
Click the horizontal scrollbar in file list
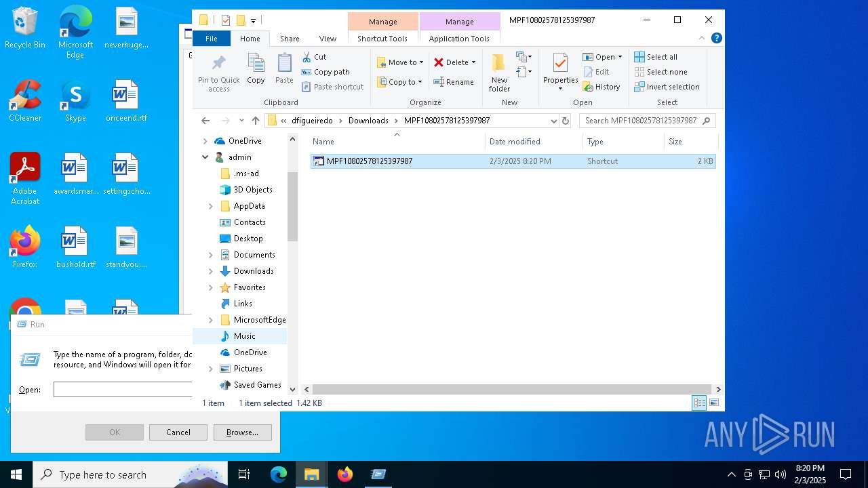pos(513,390)
